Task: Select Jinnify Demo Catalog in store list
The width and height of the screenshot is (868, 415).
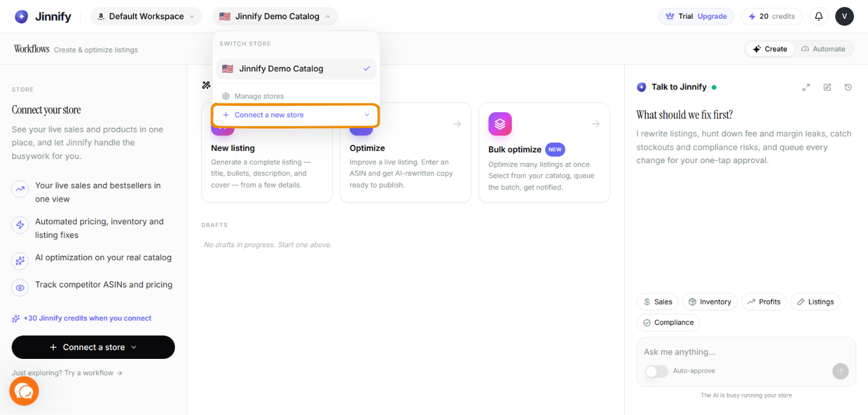Action: point(297,68)
